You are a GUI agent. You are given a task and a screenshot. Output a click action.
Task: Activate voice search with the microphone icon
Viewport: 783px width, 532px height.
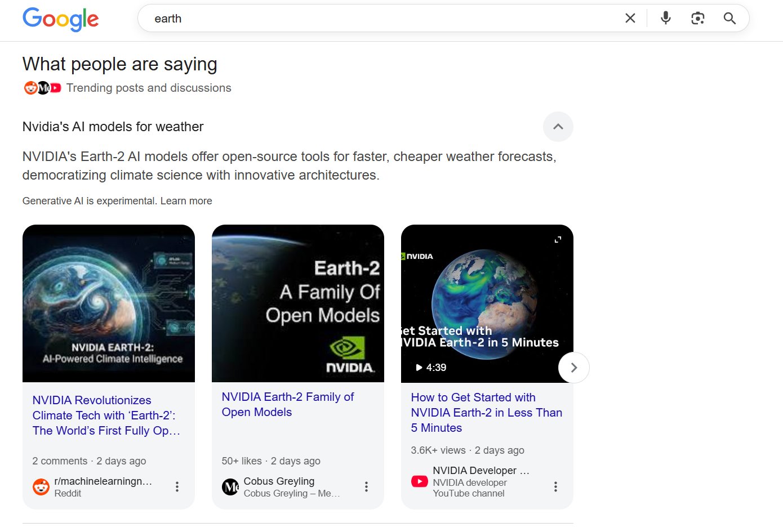click(x=665, y=17)
